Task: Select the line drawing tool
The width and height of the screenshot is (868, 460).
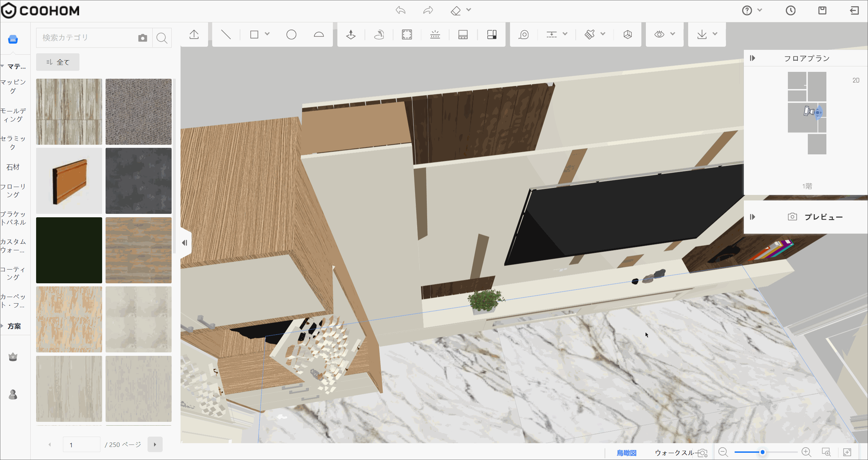Action: click(x=226, y=34)
